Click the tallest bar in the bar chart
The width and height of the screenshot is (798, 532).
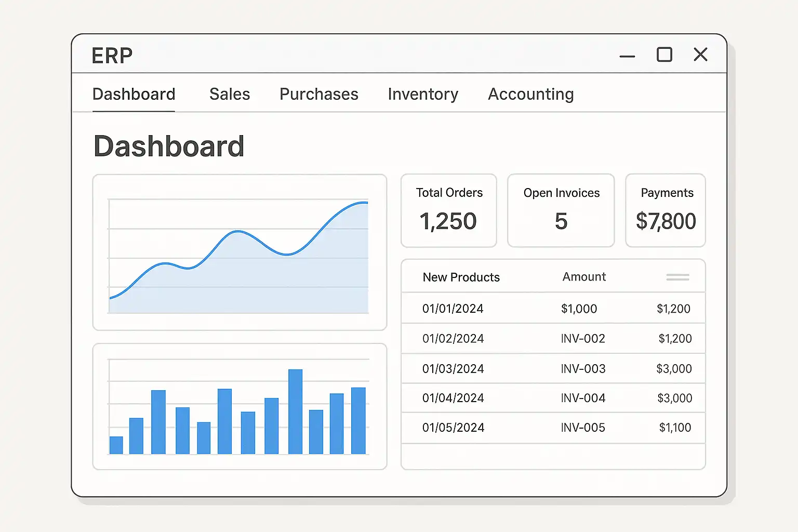point(295,410)
